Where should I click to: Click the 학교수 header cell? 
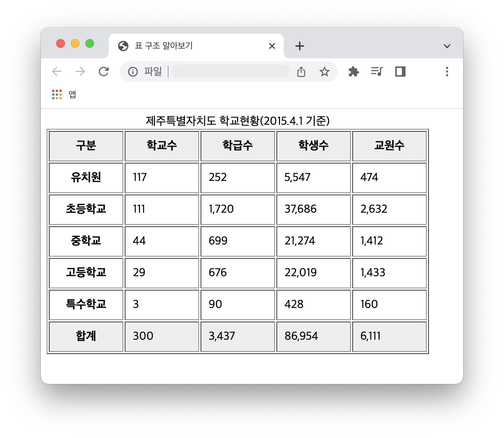[162, 146]
